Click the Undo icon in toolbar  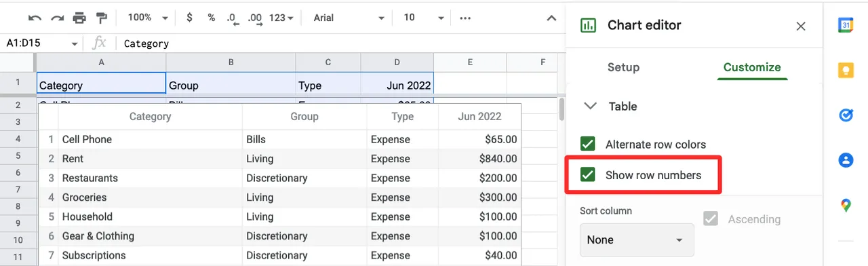pos(35,18)
